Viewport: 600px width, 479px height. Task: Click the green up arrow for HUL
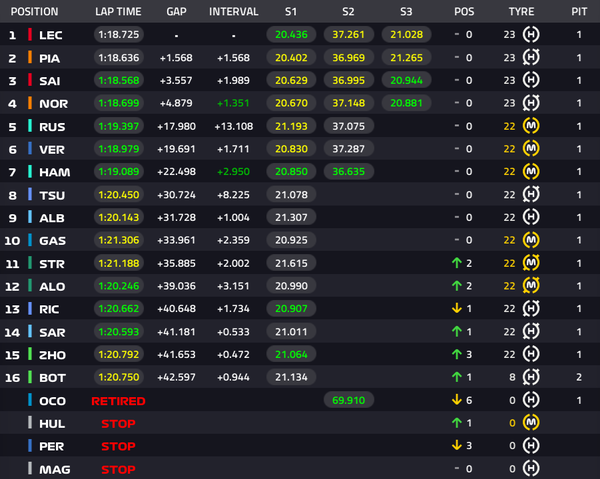[x=457, y=422]
